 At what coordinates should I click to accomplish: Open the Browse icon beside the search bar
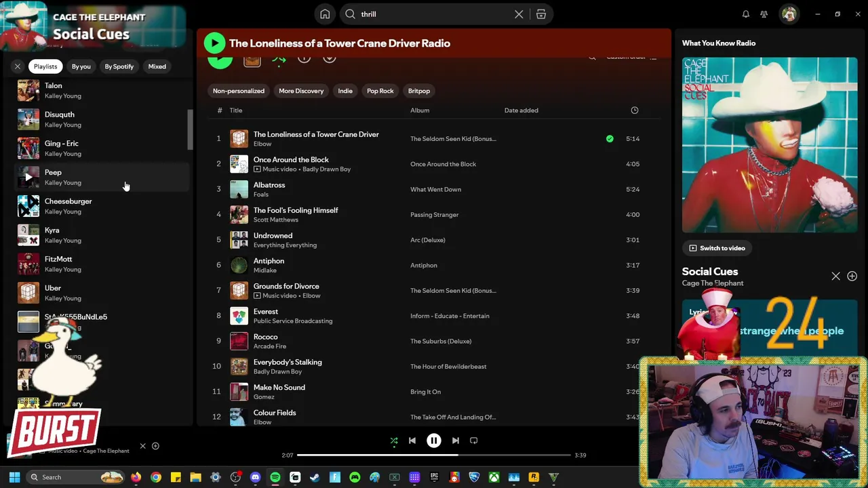[x=541, y=14]
